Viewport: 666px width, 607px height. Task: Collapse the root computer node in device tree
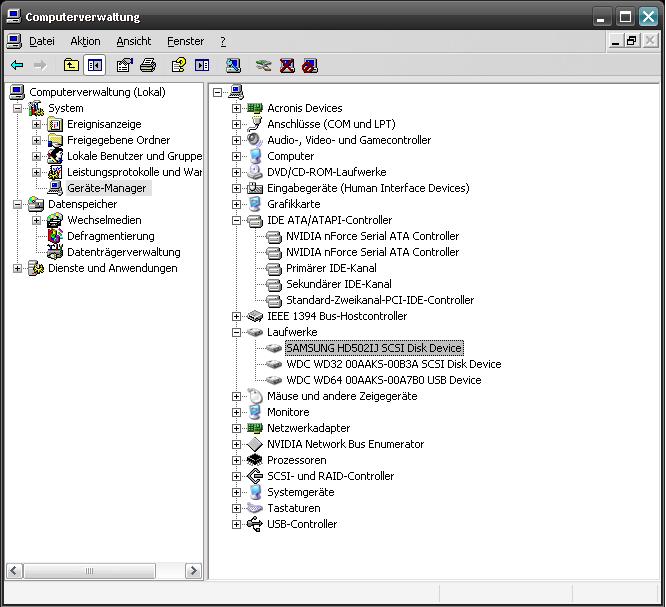[x=217, y=92]
